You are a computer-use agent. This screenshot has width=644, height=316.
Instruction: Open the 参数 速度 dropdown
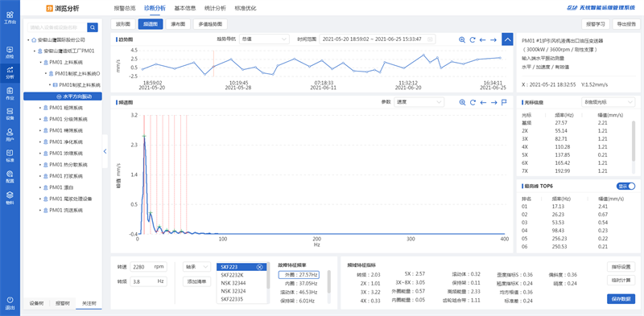pyautogui.click(x=419, y=102)
